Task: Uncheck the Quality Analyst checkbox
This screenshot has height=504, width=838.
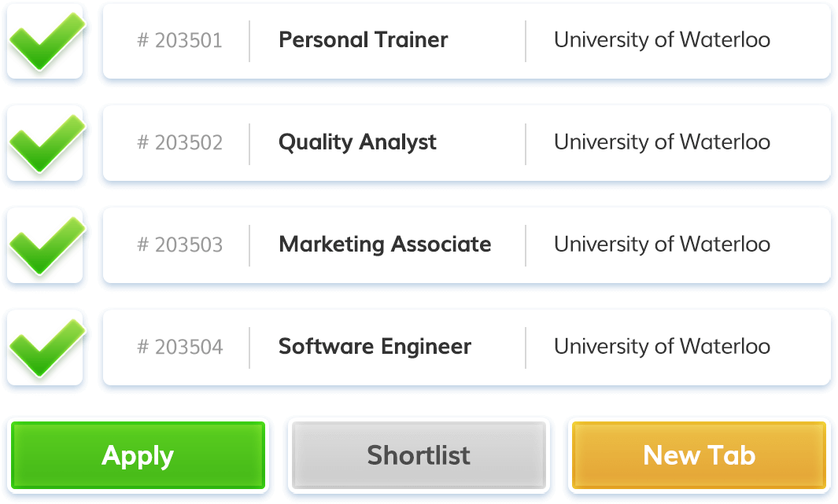Action: [45, 144]
